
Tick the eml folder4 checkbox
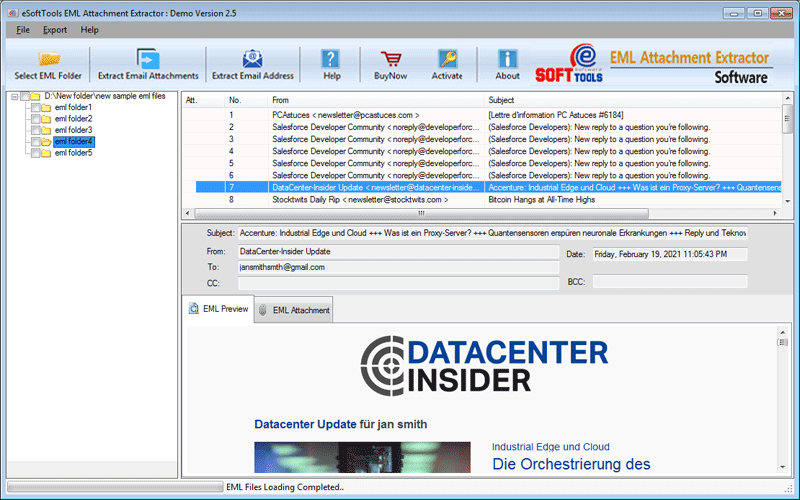(x=35, y=142)
